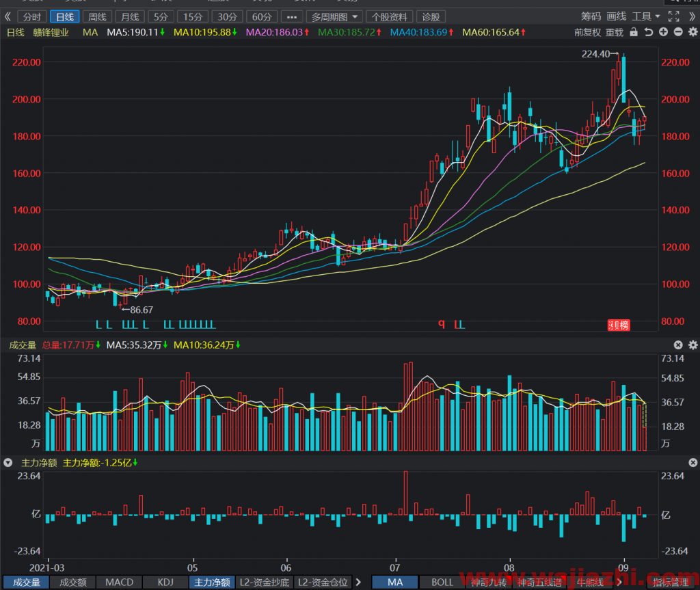Click the 涨榜 badge on the chart

pos(619,325)
